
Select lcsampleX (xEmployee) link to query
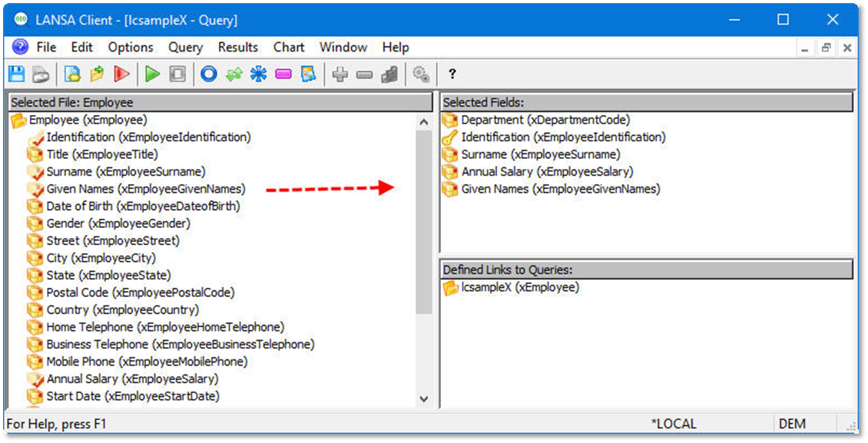[511, 288]
